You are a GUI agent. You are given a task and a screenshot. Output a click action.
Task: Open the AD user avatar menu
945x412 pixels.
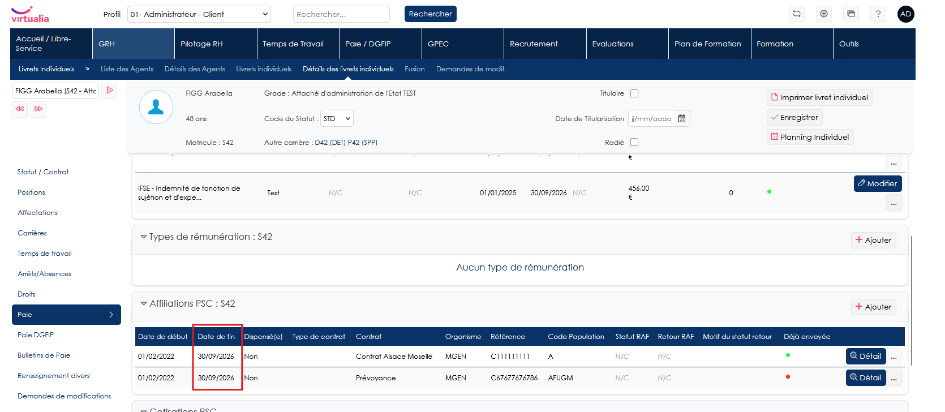coord(906,14)
